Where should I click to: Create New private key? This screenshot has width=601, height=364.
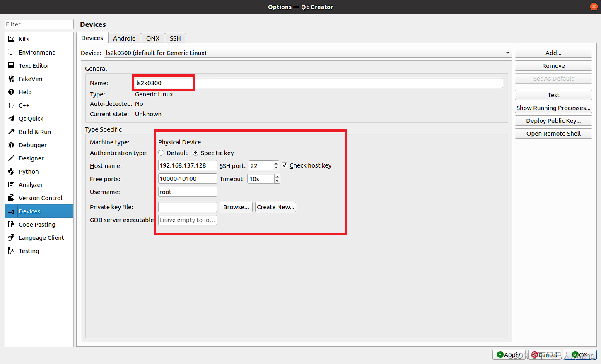(x=275, y=207)
